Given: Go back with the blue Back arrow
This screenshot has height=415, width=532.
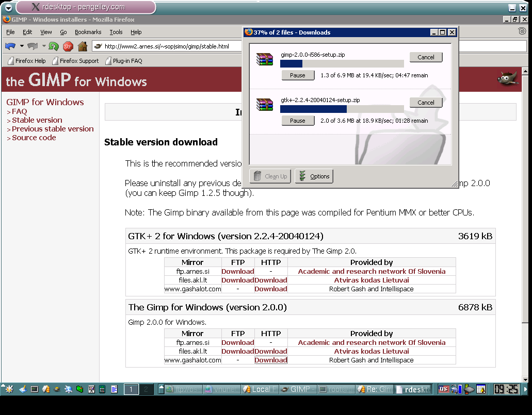Looking at the screenshot, I should pyautogui.click(x=10, y=46).
